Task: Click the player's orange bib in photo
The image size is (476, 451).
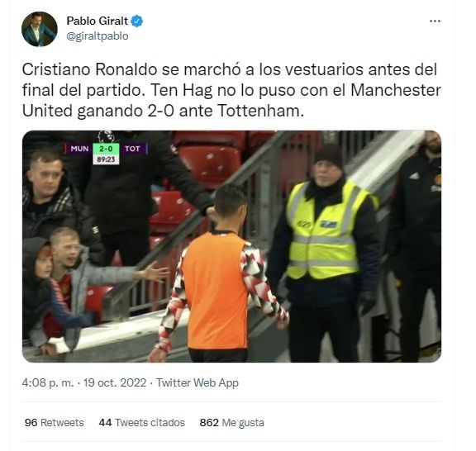Action: 217,291
